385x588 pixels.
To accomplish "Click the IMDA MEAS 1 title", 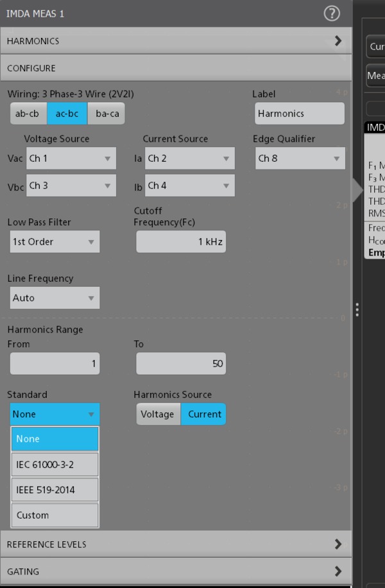I will (35, 14).
